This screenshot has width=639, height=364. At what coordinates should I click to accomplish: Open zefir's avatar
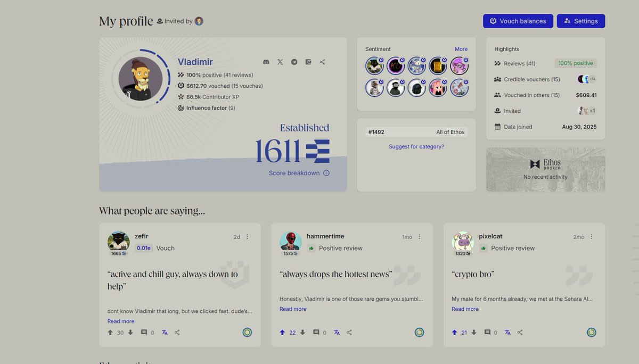click(118, 242)
